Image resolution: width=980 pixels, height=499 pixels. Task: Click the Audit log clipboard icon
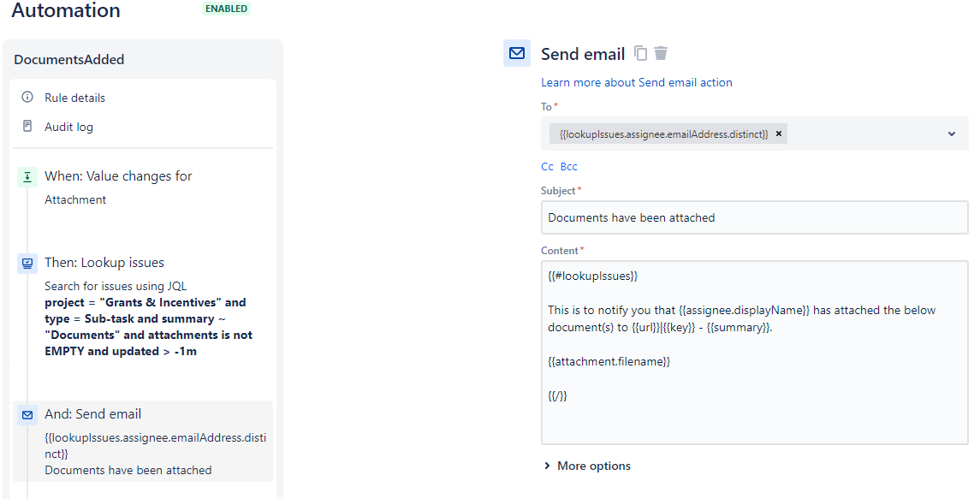[27, 126]
